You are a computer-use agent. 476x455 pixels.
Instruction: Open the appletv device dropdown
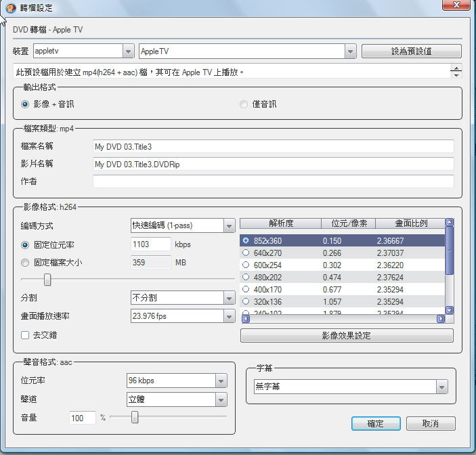coord(128,51)
